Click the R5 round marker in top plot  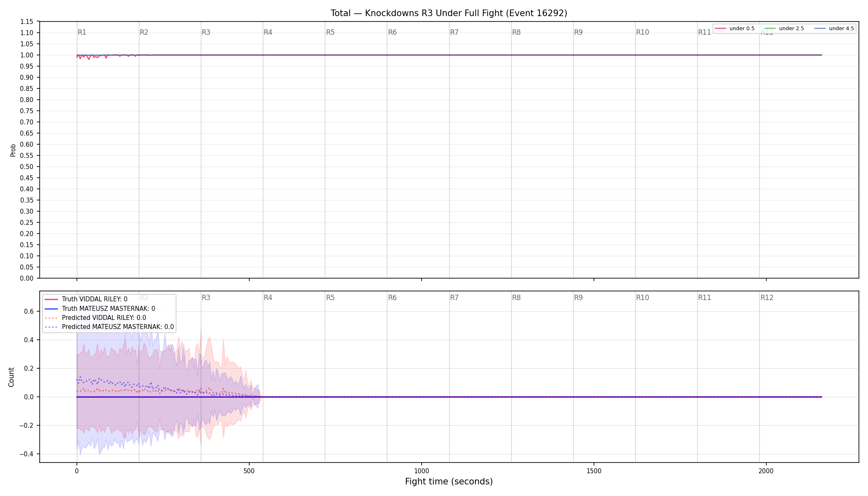330,32
